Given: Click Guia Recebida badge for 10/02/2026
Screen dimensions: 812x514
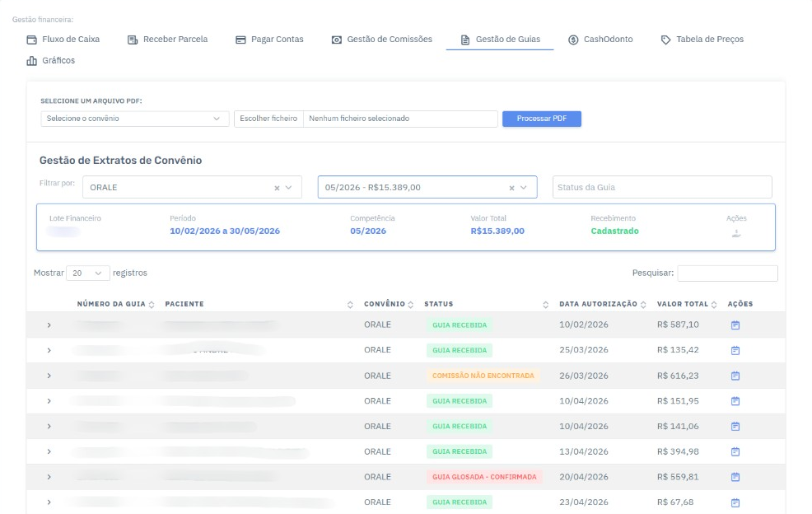Looking at the screenshot, I should [x=460, y=325].
